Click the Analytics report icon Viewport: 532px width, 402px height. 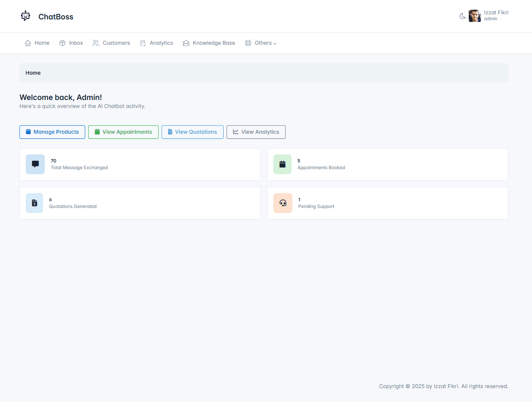(x=143, y=43)
